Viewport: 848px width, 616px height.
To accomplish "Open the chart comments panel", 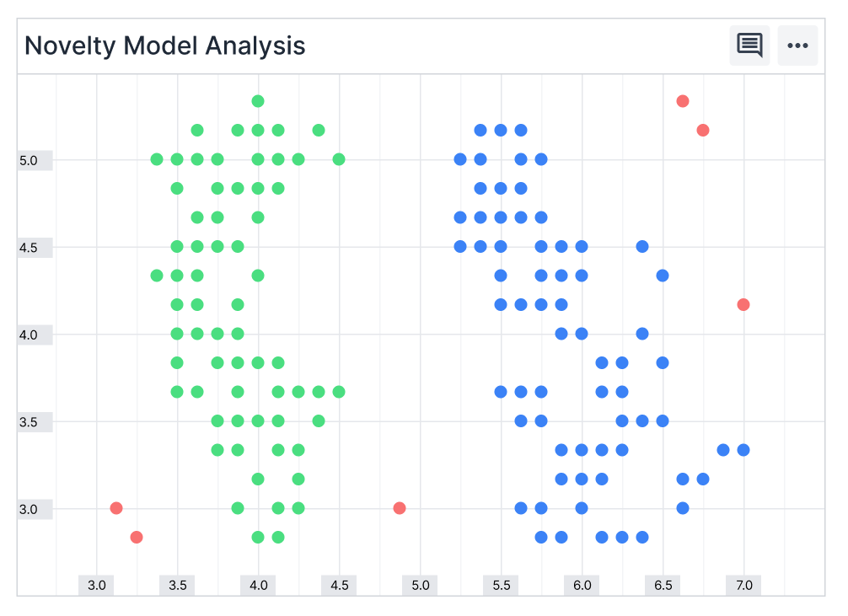I will pyautogui.click(x=749, y=46).
